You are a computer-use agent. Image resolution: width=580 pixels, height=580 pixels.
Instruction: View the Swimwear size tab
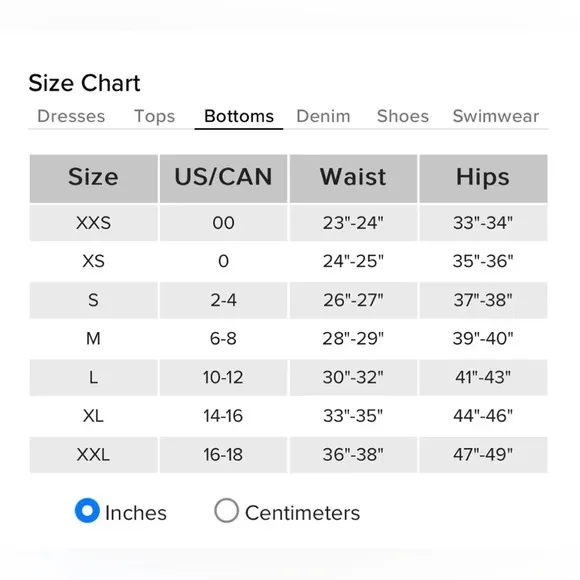tap(496, 116)
